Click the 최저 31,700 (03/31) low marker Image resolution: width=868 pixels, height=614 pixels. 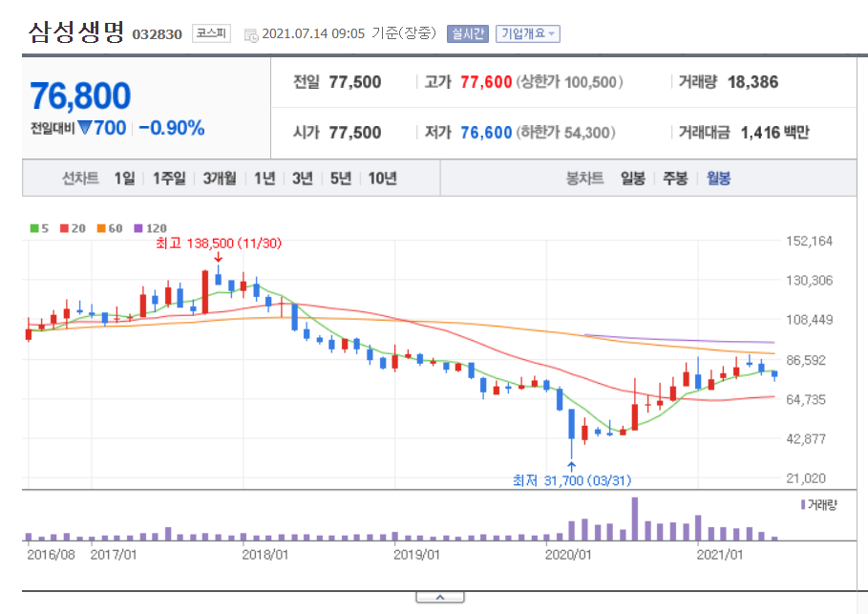(572, 480)
